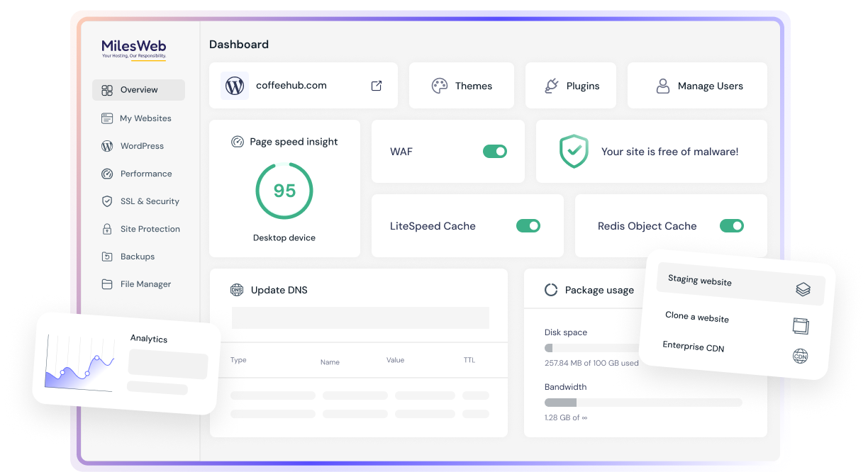Viewport: 868px width, 472px height.
Task: Click the WordPress logo beside coffeehub.com
Action: (x=235, y=86)
